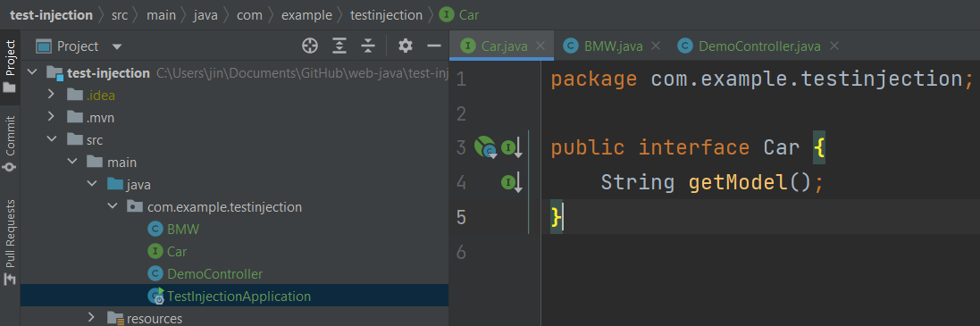Click src in the breadcrumb bar
This screenshot has height=326, width=980.
(120, 15)
